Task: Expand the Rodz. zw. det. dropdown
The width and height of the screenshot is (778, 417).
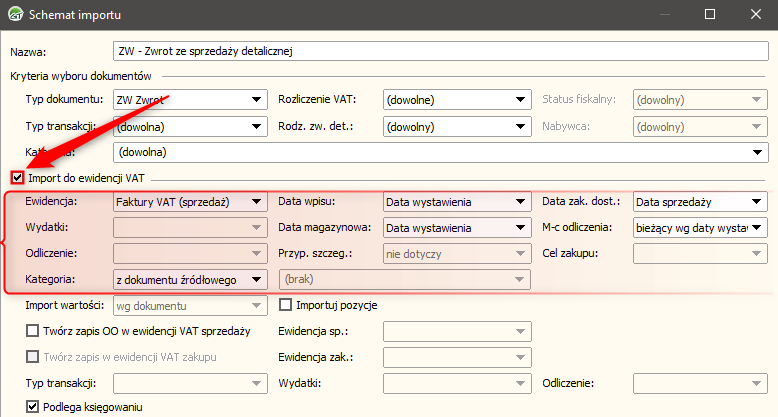Action: (520, 127)
